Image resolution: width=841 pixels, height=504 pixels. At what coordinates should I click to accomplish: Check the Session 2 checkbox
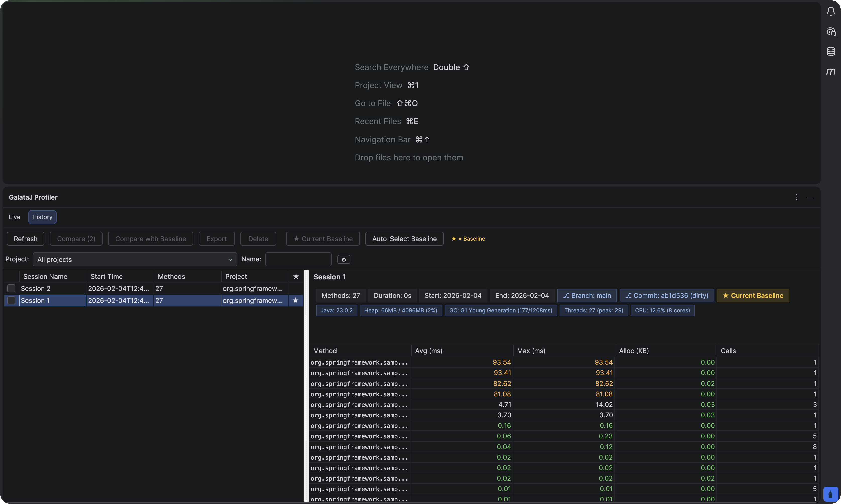point(12,288)
